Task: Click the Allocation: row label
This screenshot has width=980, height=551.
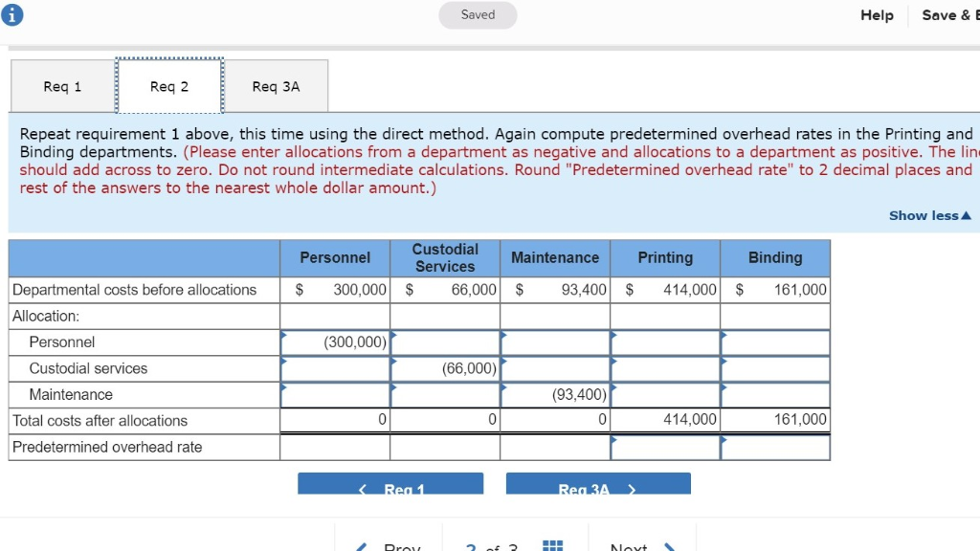Action: [46, 316]
